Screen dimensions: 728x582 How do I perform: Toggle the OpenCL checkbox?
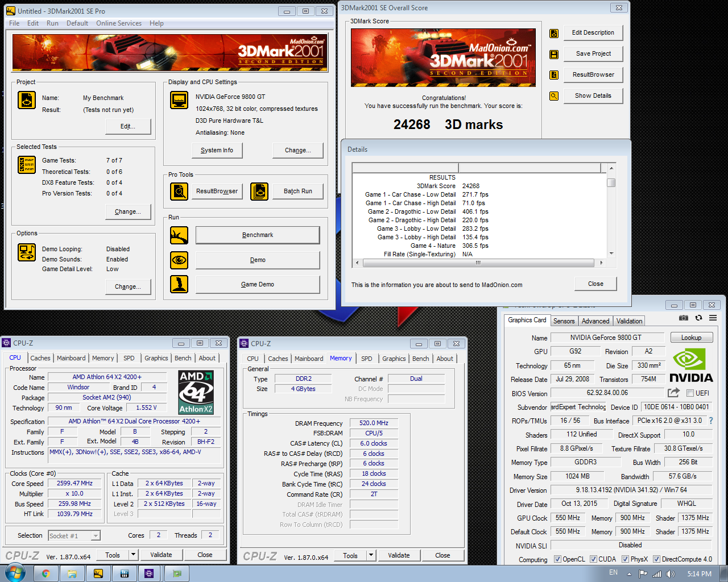click(557, 559)
